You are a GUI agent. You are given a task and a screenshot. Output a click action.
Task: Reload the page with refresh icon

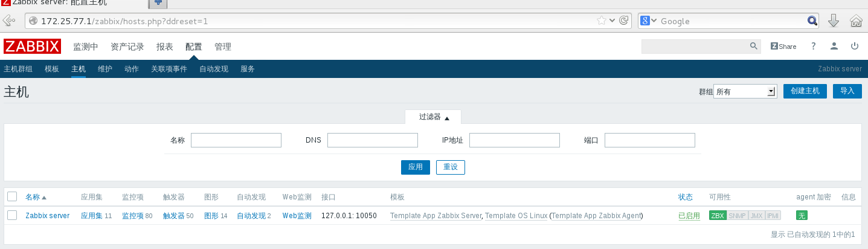point(624,21)
